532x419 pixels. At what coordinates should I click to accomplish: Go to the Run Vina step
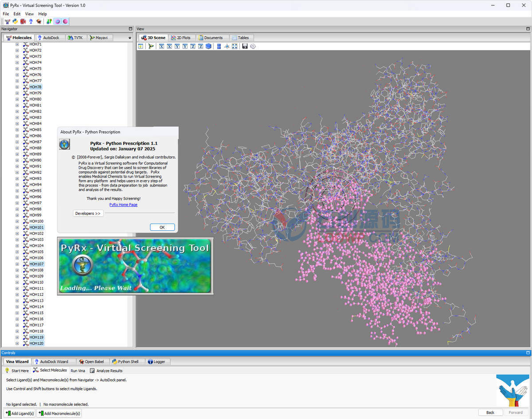(78, 371)
